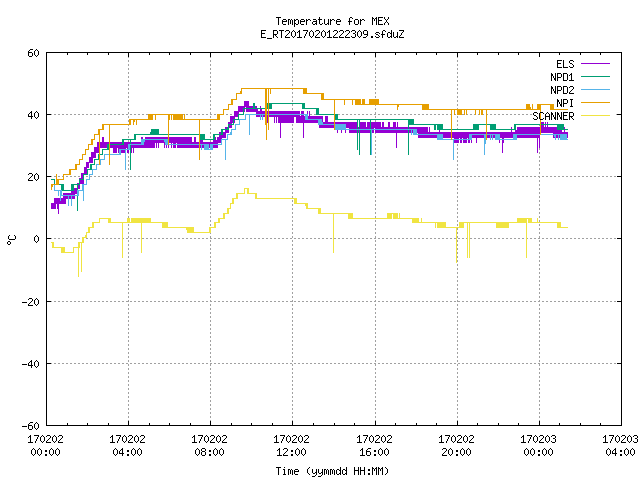
Task: Click the NPD1 legend label
Action: 562,77
